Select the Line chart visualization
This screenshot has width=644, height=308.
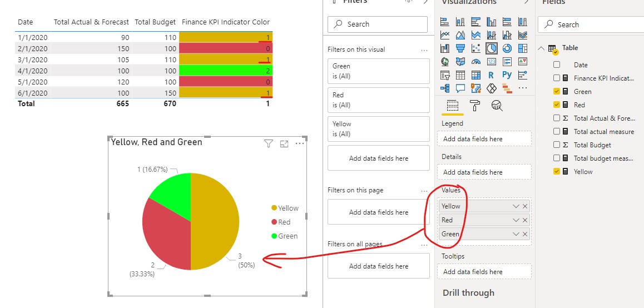445,36
